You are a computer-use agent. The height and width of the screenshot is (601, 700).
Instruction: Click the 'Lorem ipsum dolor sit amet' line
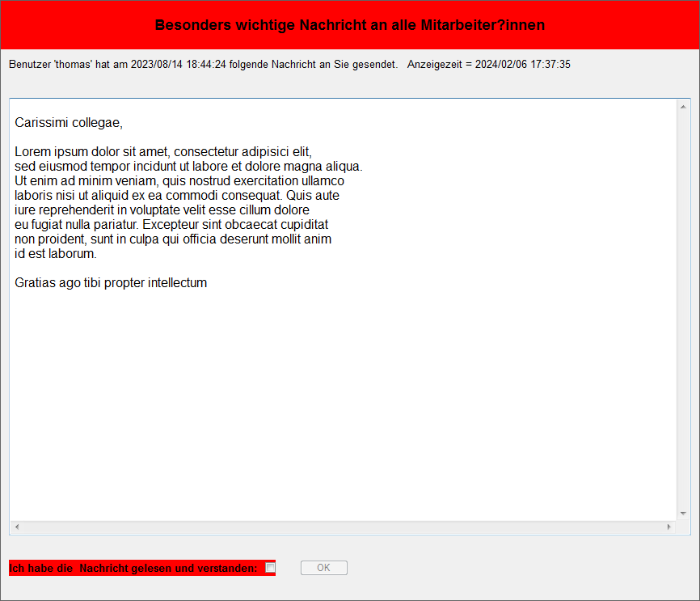point(162,152)
